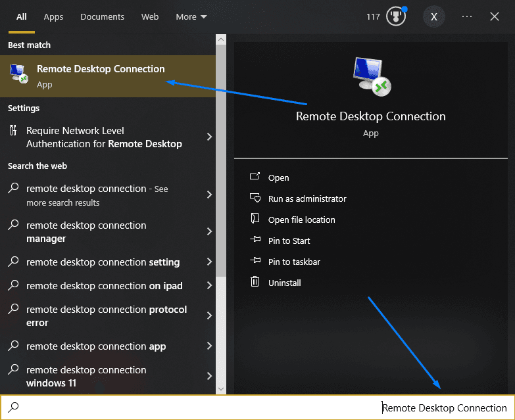The width and height of the screenshot is (515, 420).
Task: Click the Open file location icon
Action: (255, 218)
